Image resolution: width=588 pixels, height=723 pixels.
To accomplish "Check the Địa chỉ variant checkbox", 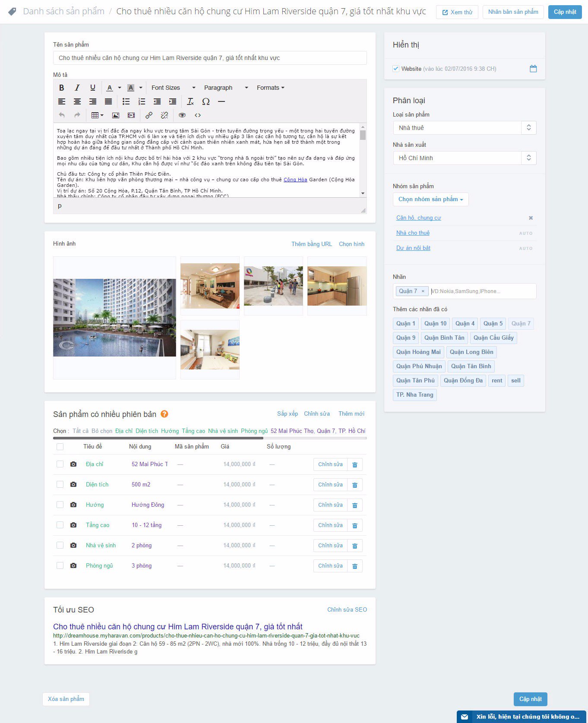I will [60, 464].
